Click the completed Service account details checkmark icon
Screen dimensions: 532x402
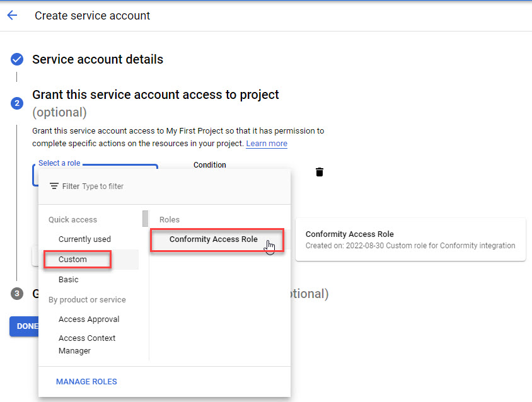coord(16,59)
